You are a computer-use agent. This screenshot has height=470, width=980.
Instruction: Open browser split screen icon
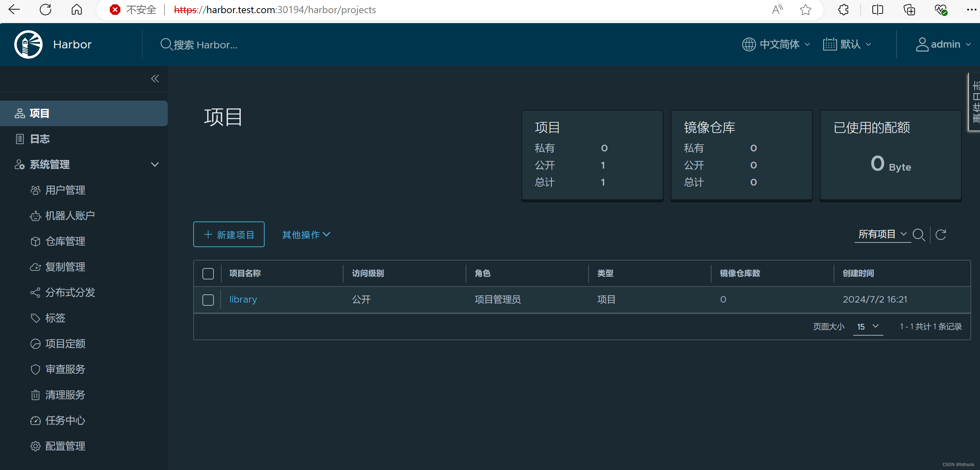pyautogui.click(x=878, y=10)
